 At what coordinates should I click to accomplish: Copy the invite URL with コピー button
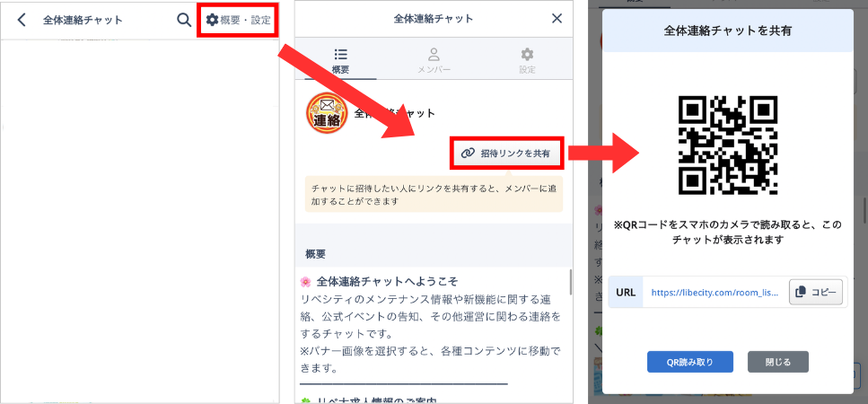click(x=816, y=292)
